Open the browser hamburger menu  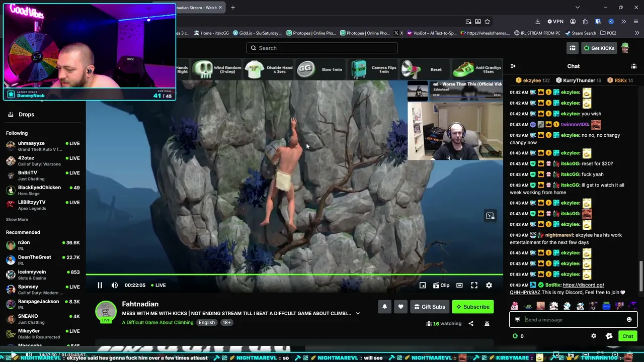(636, 22)
